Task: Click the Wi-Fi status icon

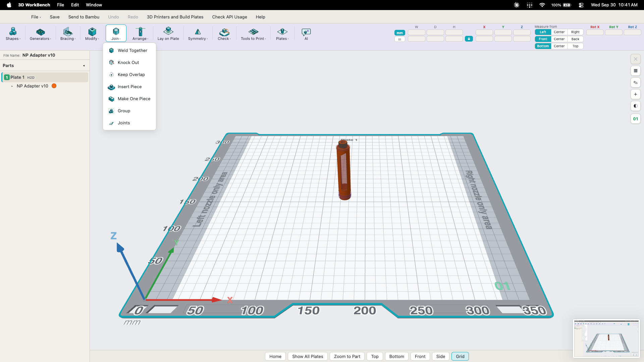Action: (x=542, y=5)
